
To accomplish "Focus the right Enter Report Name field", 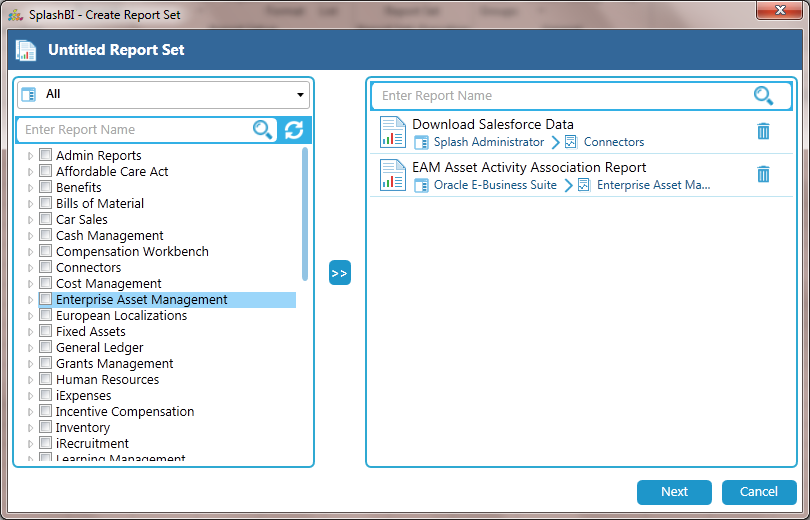I will coord(560,96).
